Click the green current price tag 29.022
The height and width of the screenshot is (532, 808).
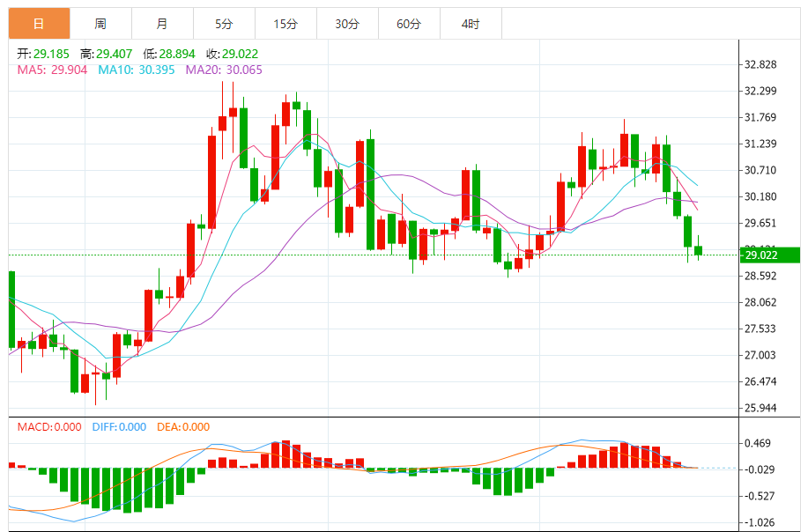pos(770,255)
